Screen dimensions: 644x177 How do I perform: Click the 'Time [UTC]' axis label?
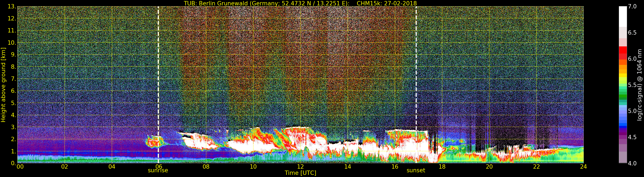pos(300,173)
